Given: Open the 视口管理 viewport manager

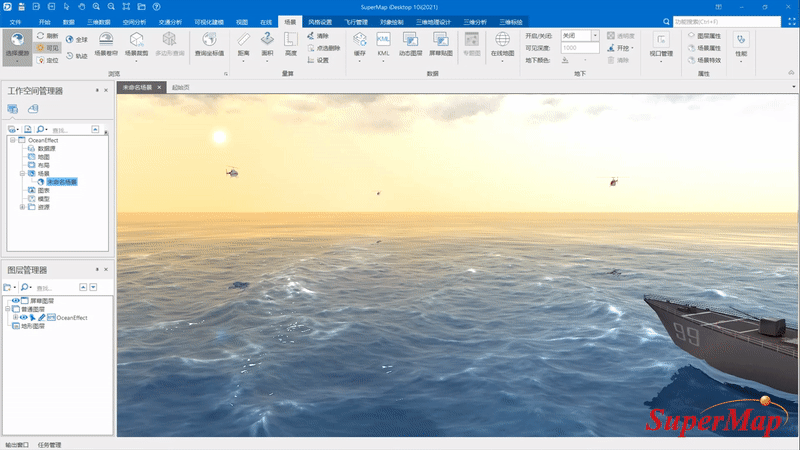Looking at the screenshot, I should pyautogui.click(x=661, y=45).
